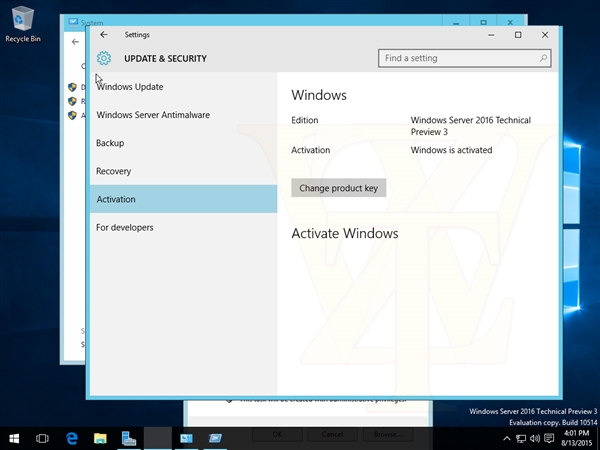Open Server Manager from the taskbar

[129, 438]
